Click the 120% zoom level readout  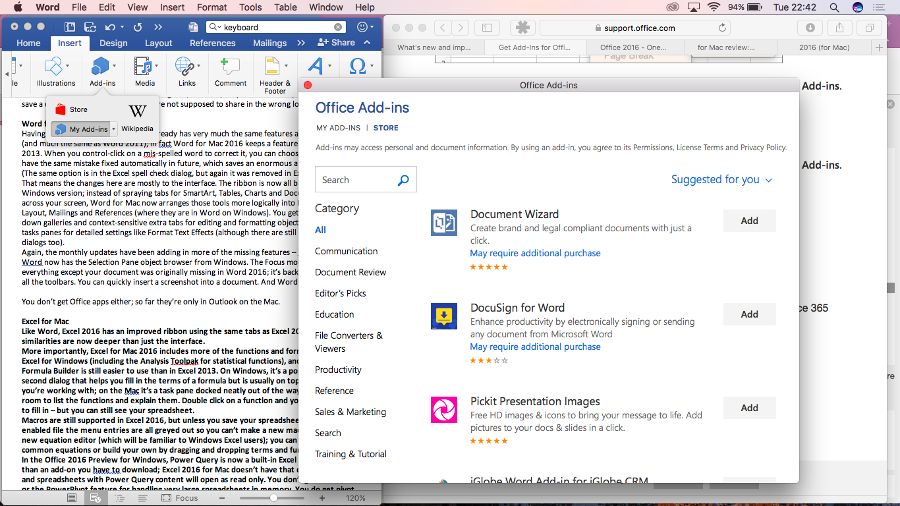[355, 498]
